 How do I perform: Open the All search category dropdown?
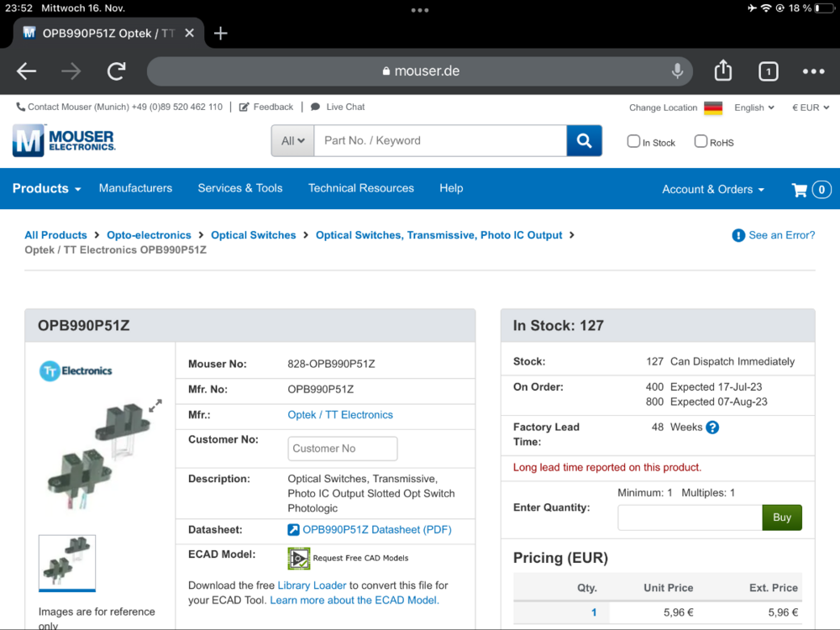coord(292,141)
